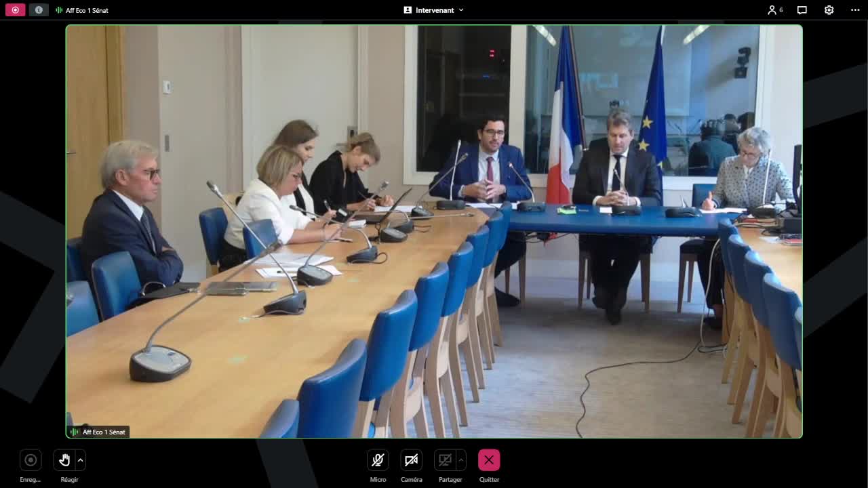
Task: Open the more options ellipsis menu
Action: coord(855,10)
